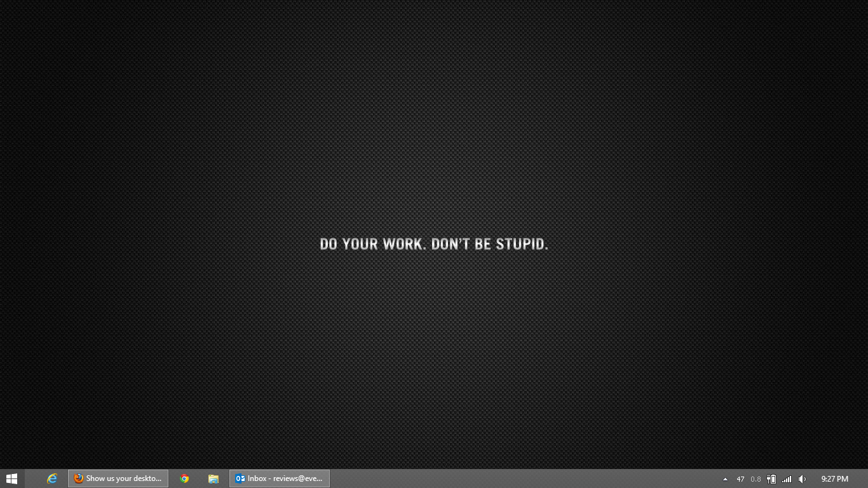Switch to Outlook 'Inbox - reviews@eve...' window
Screen dimensions: 868x488
click(280, 478)
